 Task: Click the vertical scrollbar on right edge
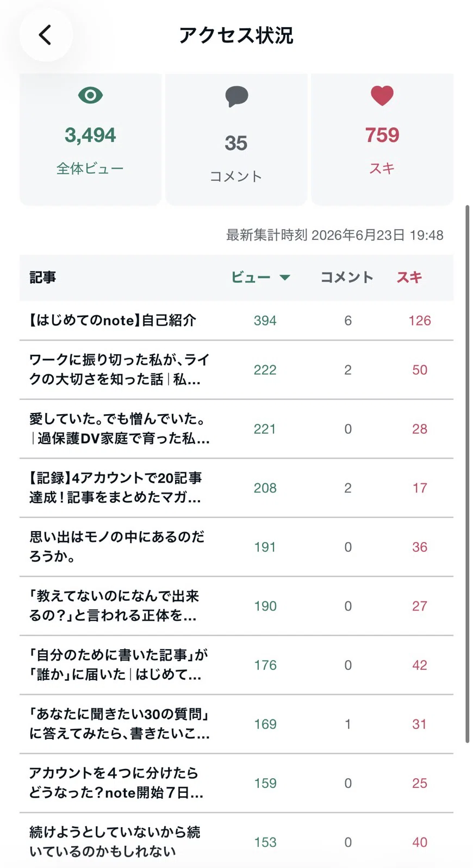click(x=467, y=473)
